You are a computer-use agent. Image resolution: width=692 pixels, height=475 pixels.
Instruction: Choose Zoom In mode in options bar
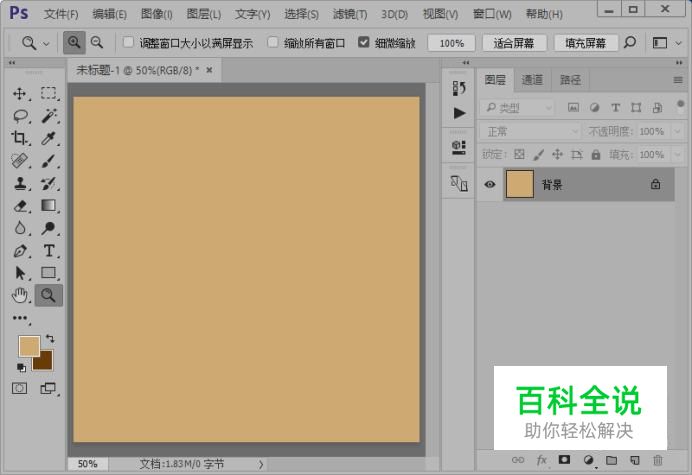tap(74, 43)
